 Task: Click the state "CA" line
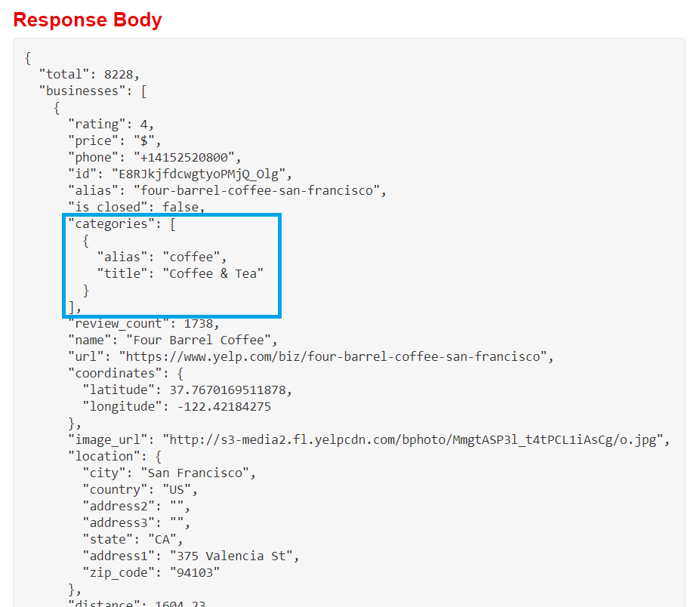[133, 539]
